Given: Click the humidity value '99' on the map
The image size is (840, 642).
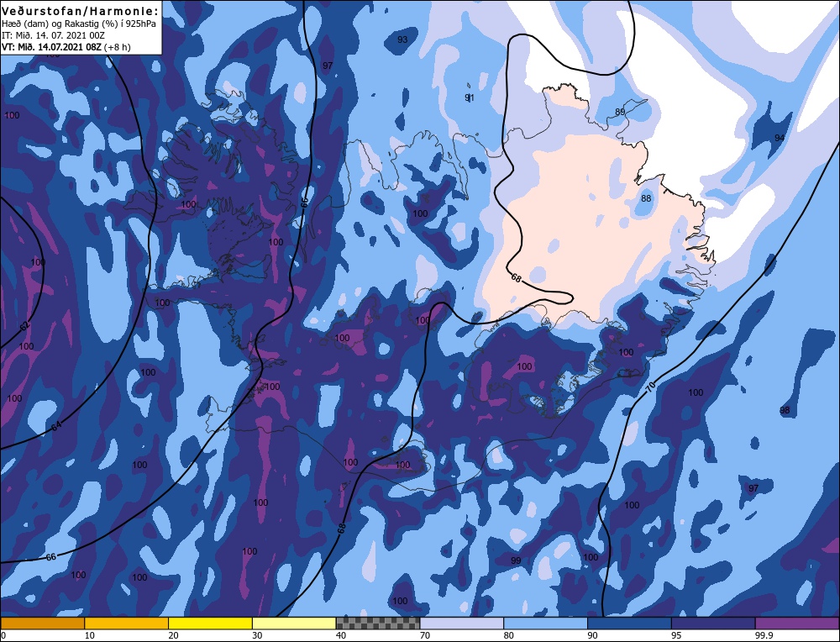Looking at the screenshot, I should point(516,560).
